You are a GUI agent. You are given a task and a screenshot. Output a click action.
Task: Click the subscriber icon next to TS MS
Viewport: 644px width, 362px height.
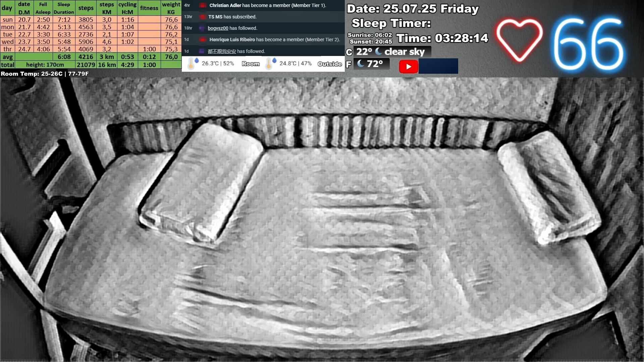(x=203, y=17)
